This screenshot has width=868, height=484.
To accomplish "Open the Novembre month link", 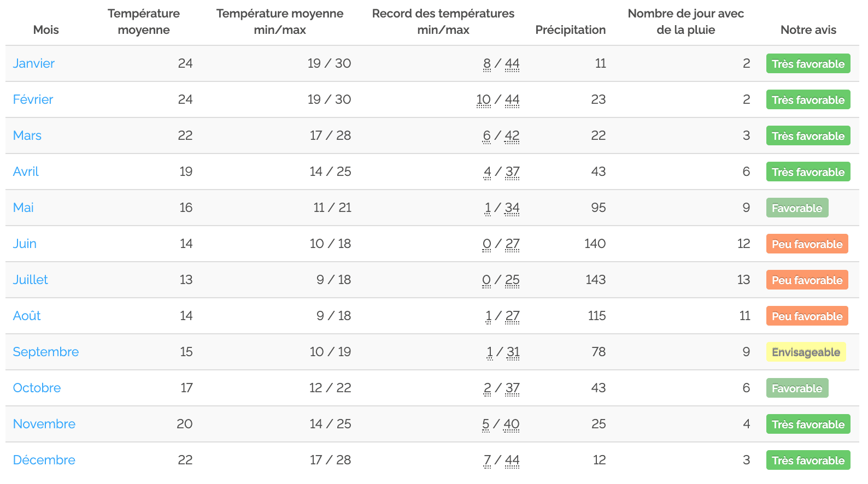I will 44,424.
